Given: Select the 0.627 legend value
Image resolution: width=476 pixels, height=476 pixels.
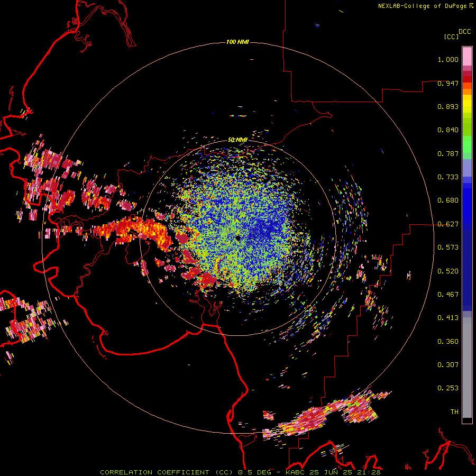Looking at the screenshot, I should click(448, 224).
